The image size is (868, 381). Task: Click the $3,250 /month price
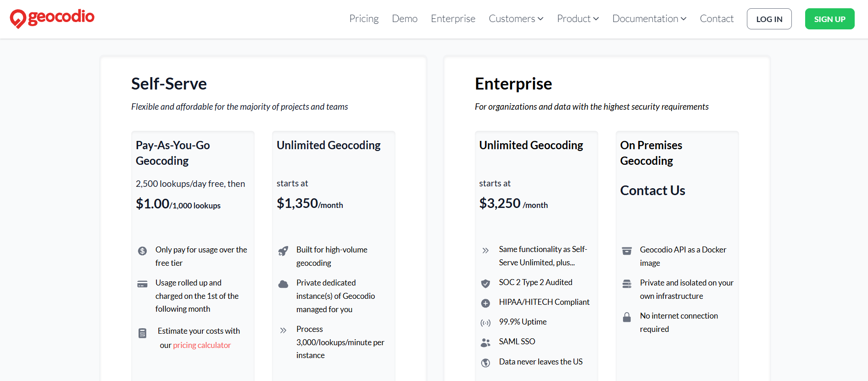pyautogui.click(x=513, y=203)
